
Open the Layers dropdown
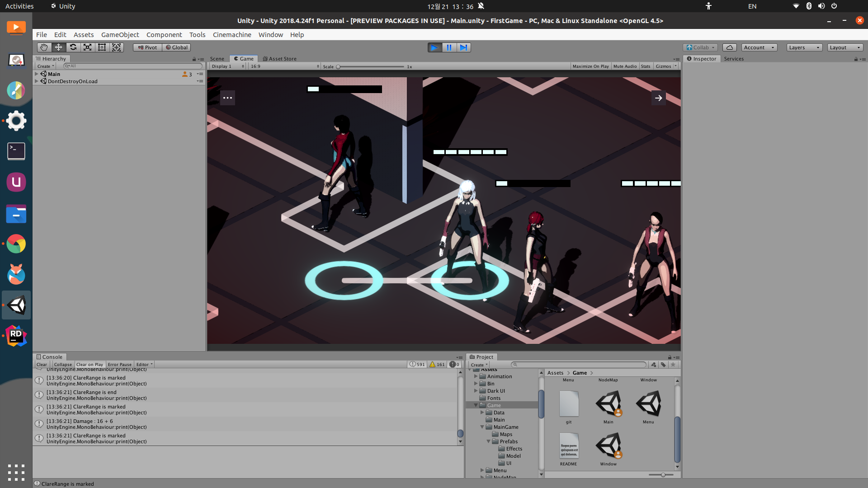coord(804,47)
